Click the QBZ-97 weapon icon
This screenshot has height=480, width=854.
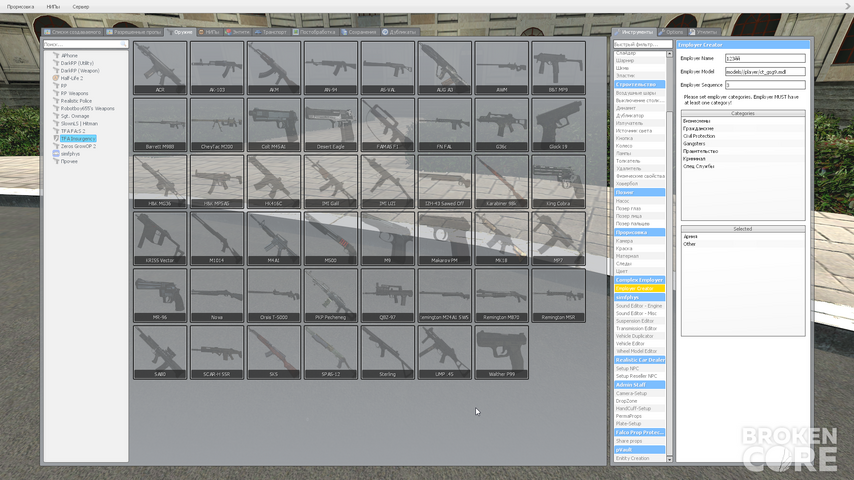387,295
